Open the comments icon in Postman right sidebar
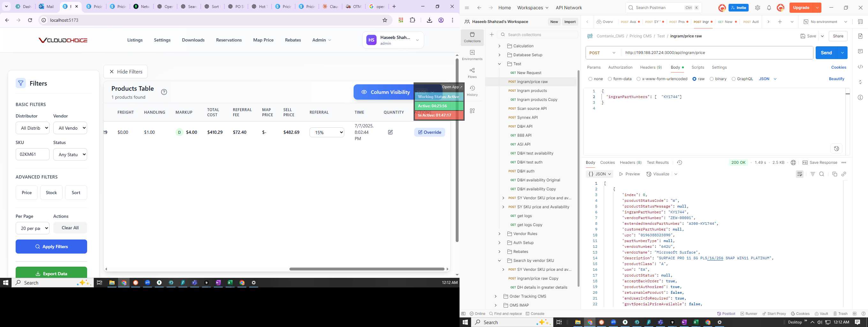This screenshot has width=868, height=327. 860,51
